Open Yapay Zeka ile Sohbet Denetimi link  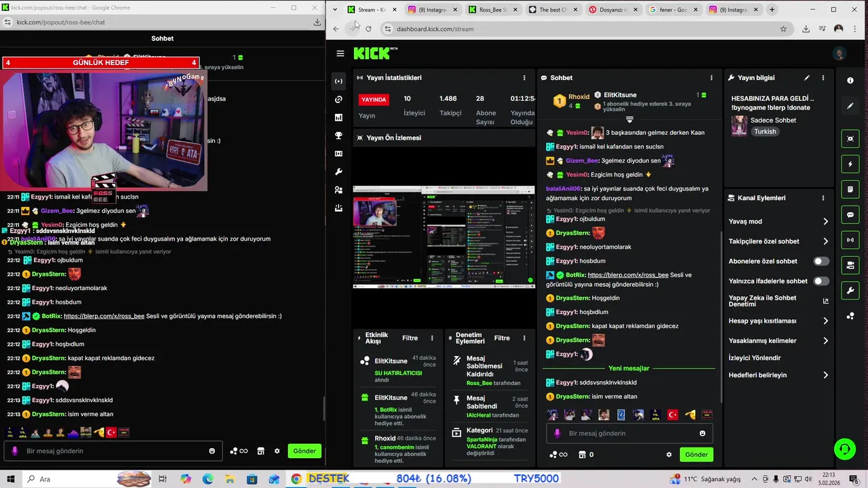tap(778, 301)
